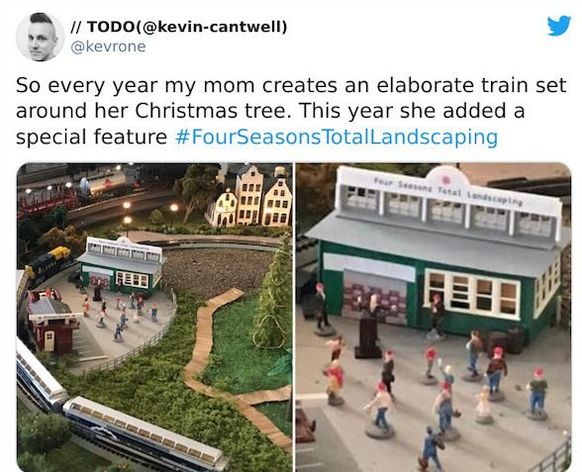The image size is (582, 472).
Task: Click the gravel circle beside the building
Action: [215, 271]
